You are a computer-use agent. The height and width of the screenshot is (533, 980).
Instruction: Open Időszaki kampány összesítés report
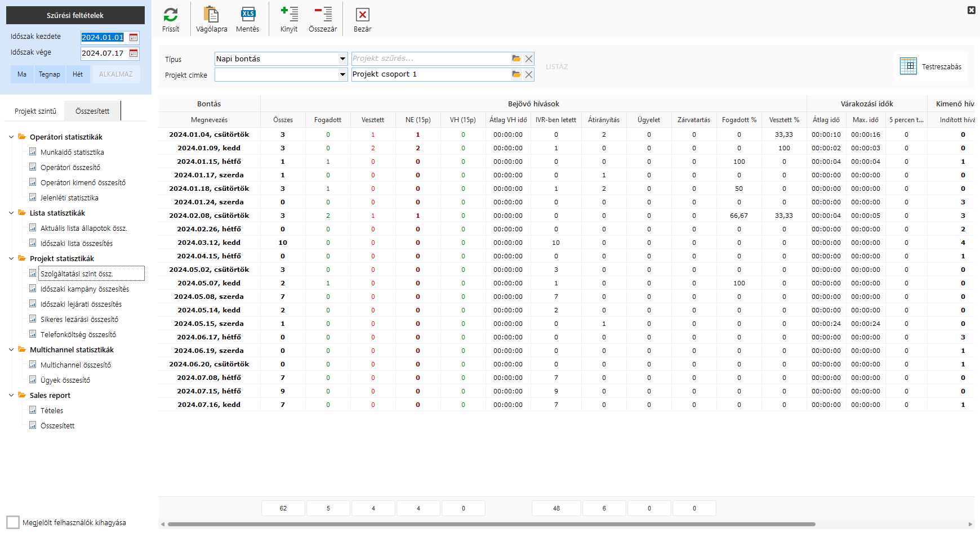(x=84, y=289)
